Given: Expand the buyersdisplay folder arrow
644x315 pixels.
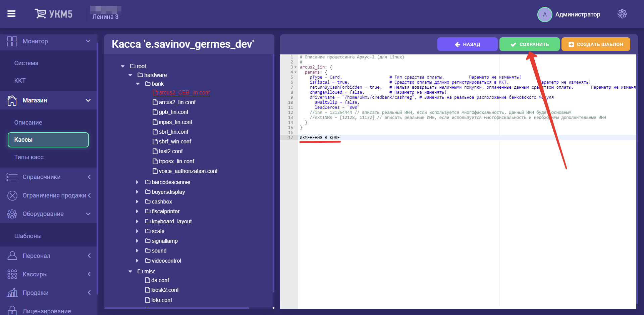Looking at the screenshot, I should tap(137, 192).
